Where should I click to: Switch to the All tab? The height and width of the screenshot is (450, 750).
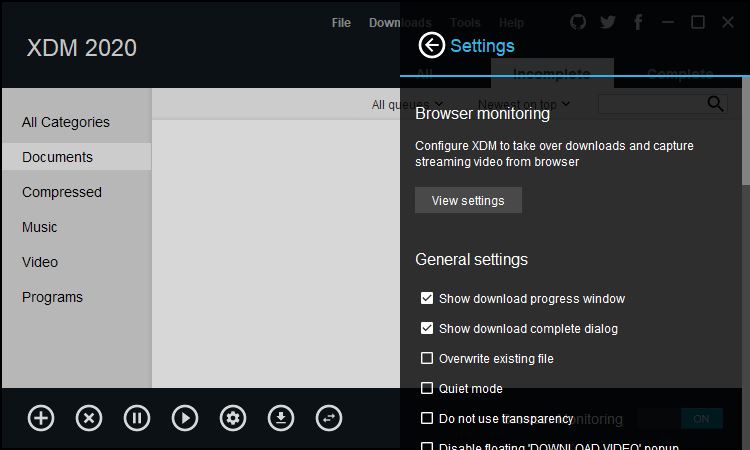[x=424, y=73]
